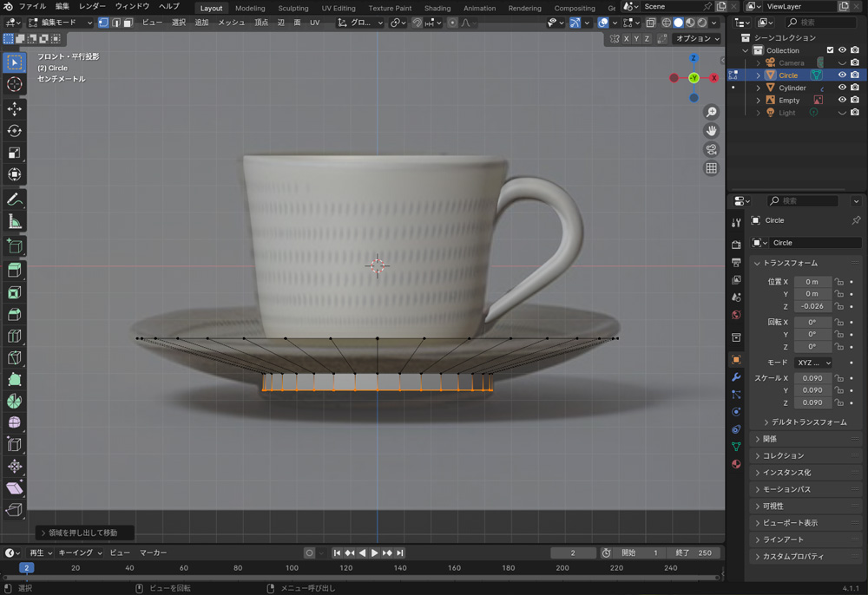This screenshot has height=595, width=868.
Task: Open the オプション button in the viewport header
Action: click(697, 38)
